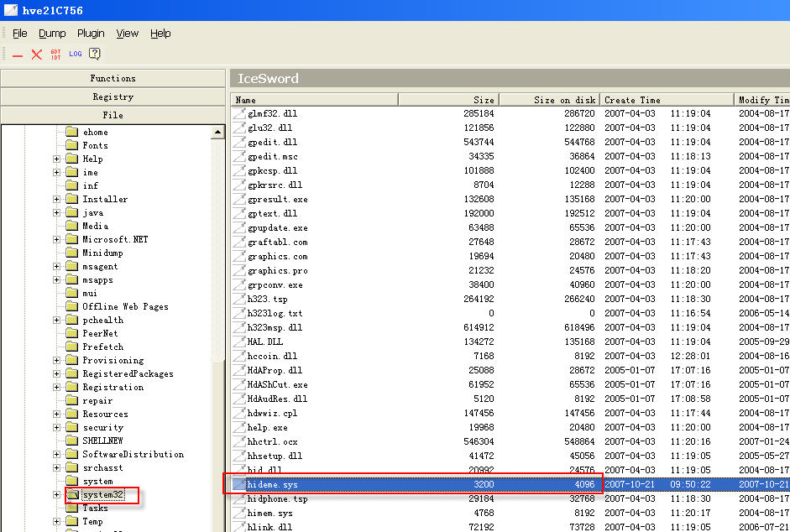Click the HAL.DLL file icon
790x532 pixels.
pos(239,342)
